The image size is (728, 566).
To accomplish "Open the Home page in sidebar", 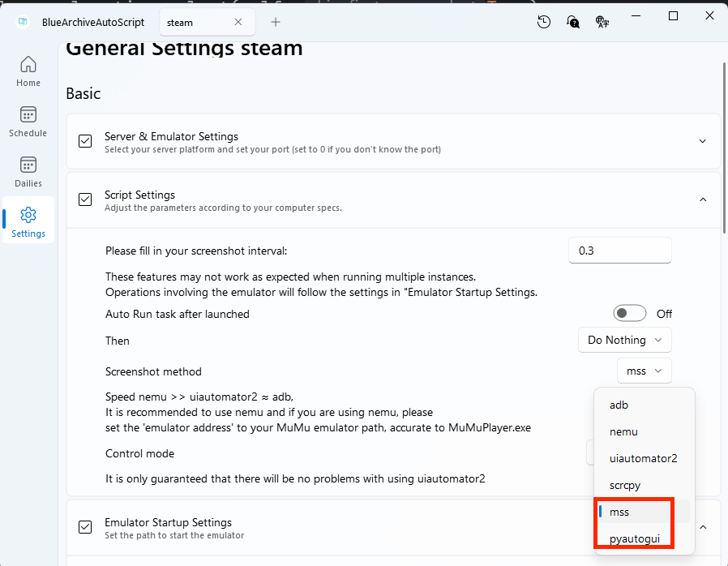I will click(x=28, y=71).
